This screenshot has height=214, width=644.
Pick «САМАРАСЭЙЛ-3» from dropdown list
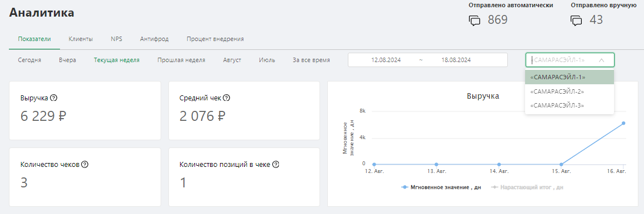pyautogui.click(x=569, y=105)
